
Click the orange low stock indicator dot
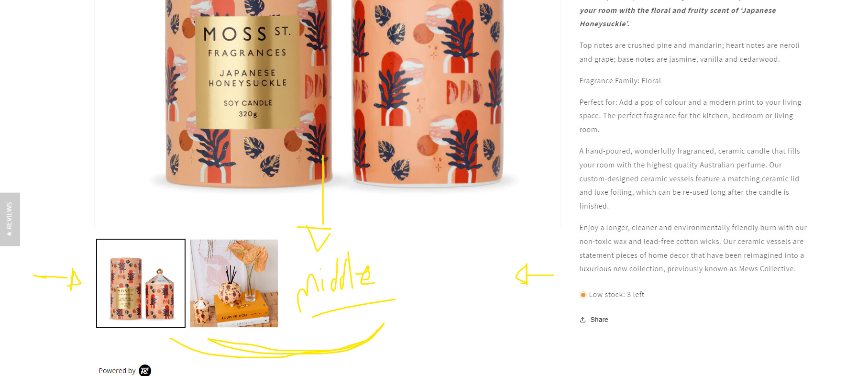coord(583,295)
